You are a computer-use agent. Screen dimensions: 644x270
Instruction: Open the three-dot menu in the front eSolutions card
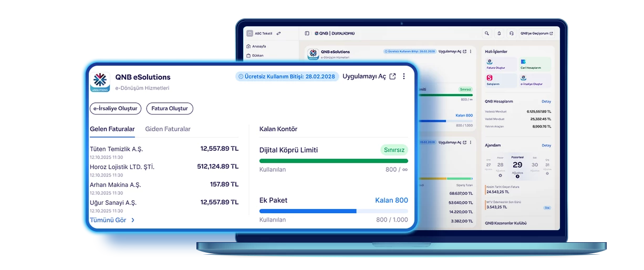point(404,76)
